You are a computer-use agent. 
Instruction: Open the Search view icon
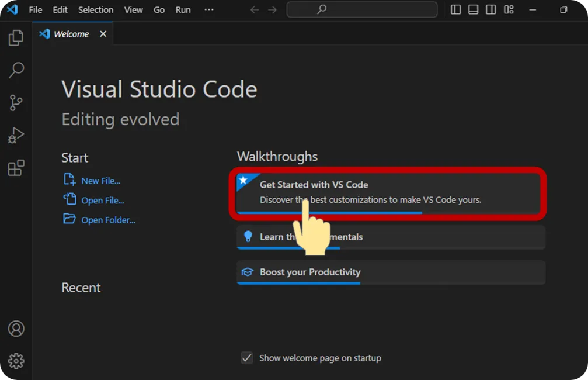pyautogui.click(x=16, y=70)
